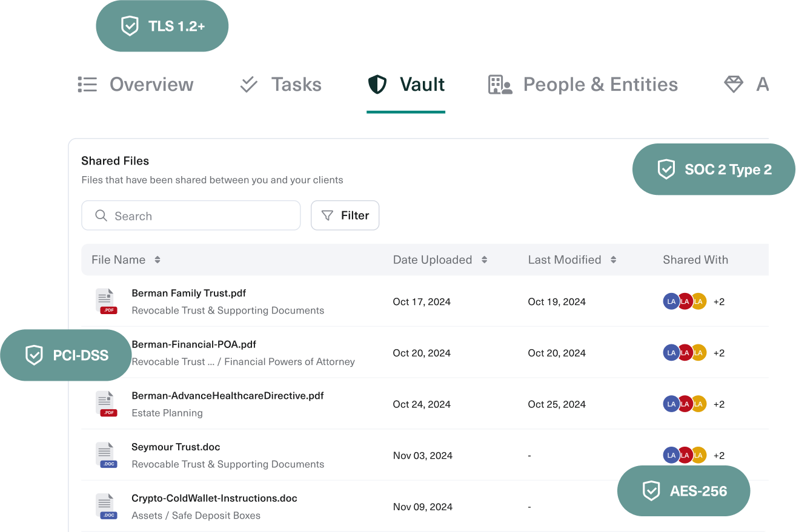
Task: Go to People & Entities tab
Action: 583,85
